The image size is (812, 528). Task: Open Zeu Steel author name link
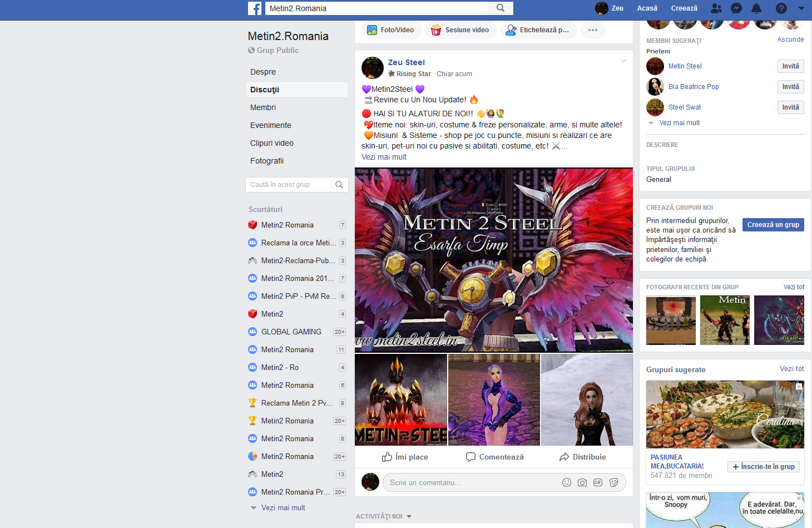(x=407, y=62)
